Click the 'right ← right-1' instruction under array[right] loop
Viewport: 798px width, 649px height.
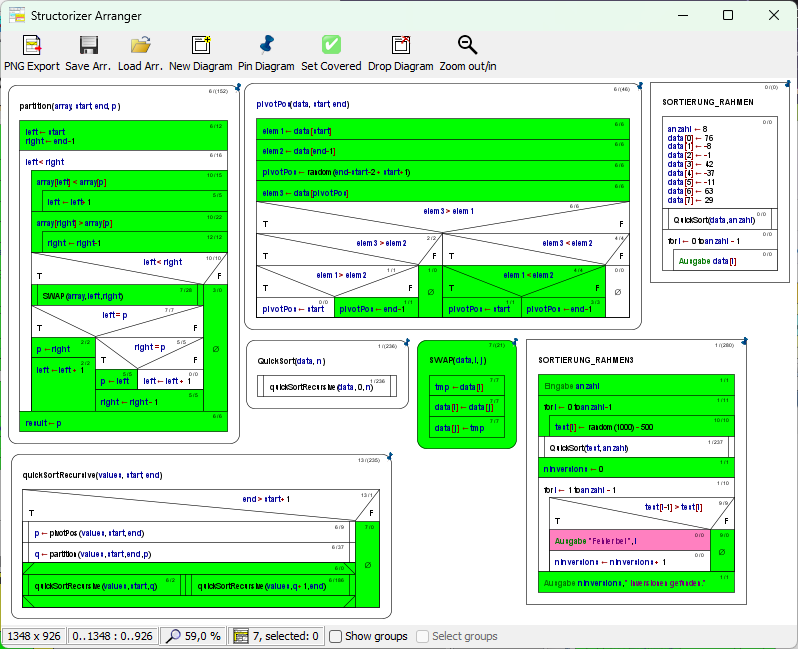tap(135, 243)
